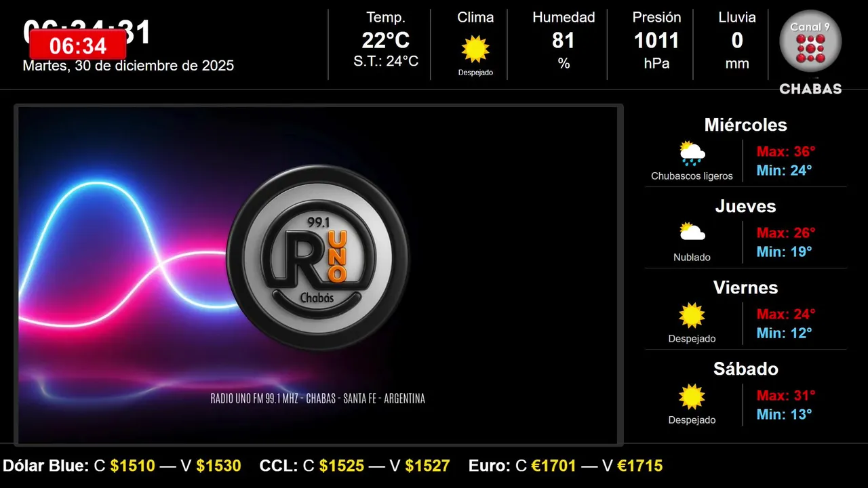Click Radio Uno FM 99.1 MHZ caption
This screenshot has height=488, width=868.
point(318,399)
